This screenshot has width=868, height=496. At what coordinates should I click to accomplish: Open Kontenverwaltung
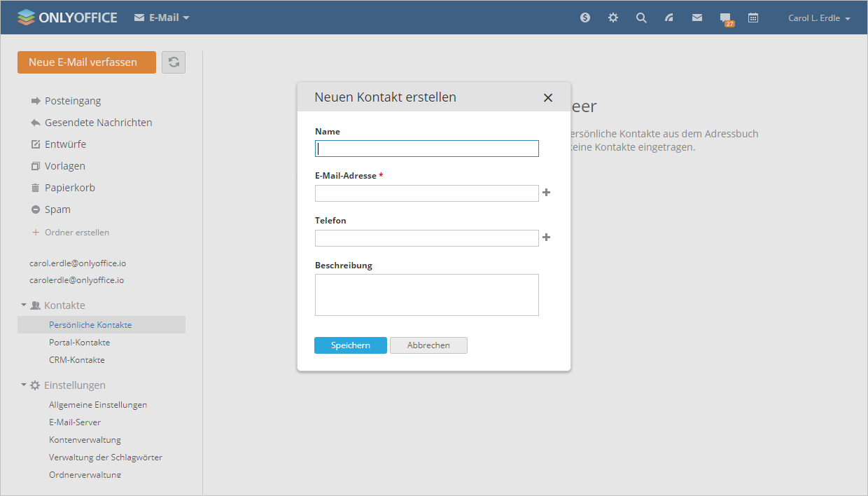pos(85,440)
